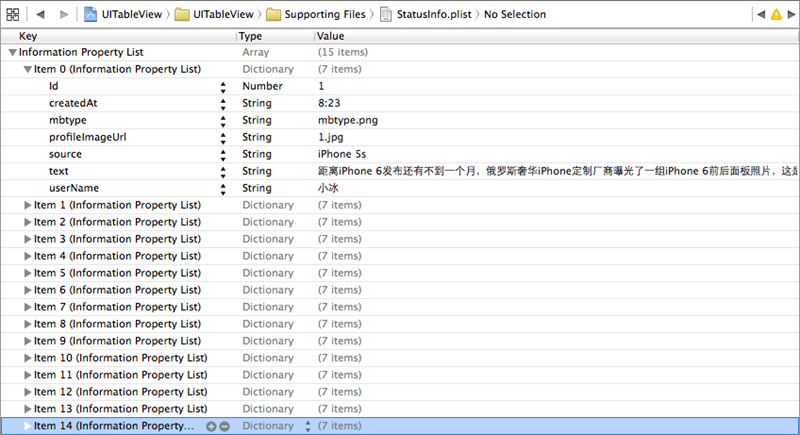Click the long Chinese text value

pos(558,171)
